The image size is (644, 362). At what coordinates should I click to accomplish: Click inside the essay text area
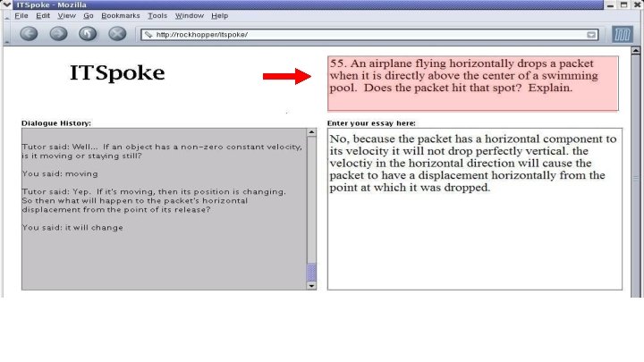475,209
